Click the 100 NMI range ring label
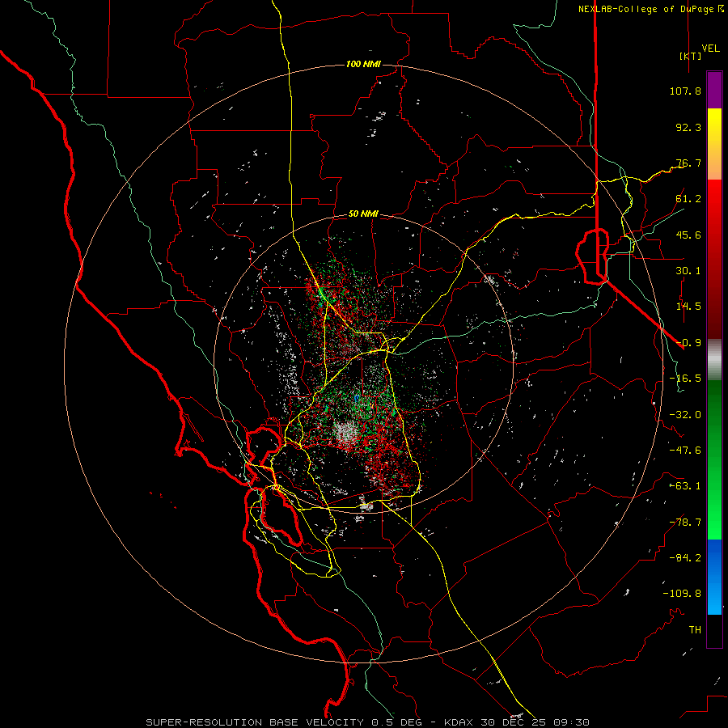The height and width of the screenshot is (728, 728). [363, 64]
